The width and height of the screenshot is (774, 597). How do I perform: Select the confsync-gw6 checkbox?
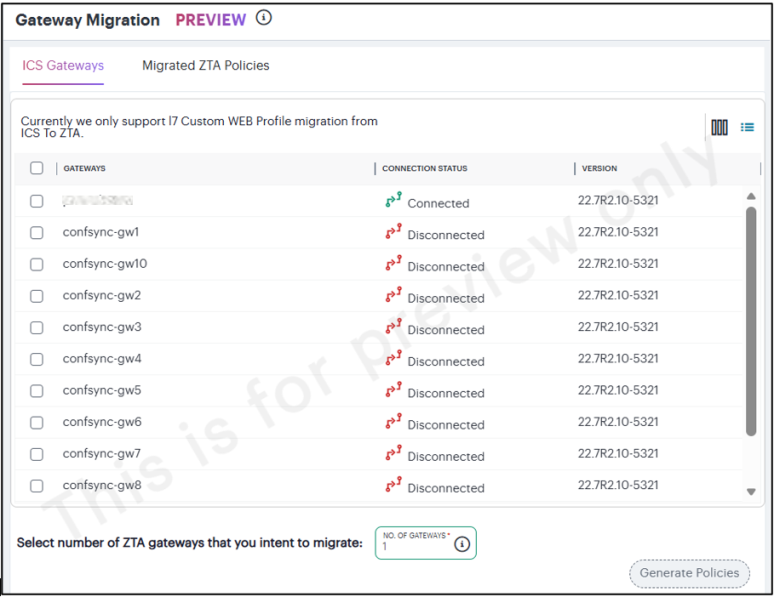pos(37,422)
